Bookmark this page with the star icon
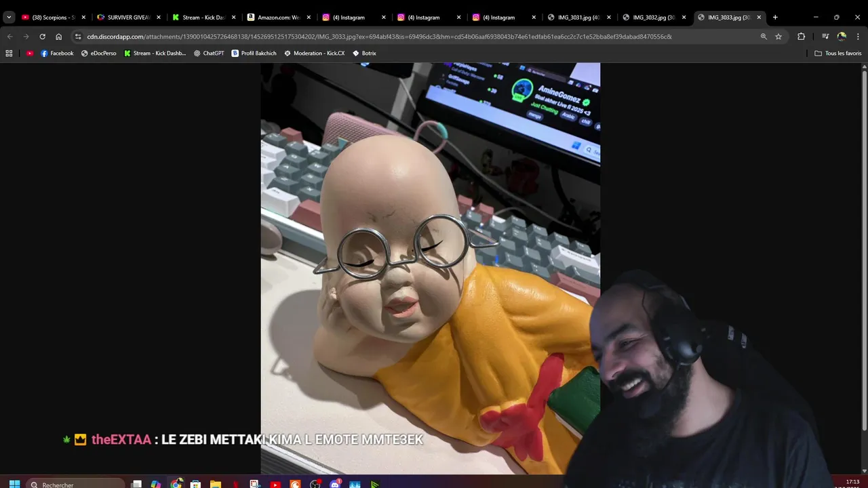Screen dimensions: 868x488 click(778, 37)
